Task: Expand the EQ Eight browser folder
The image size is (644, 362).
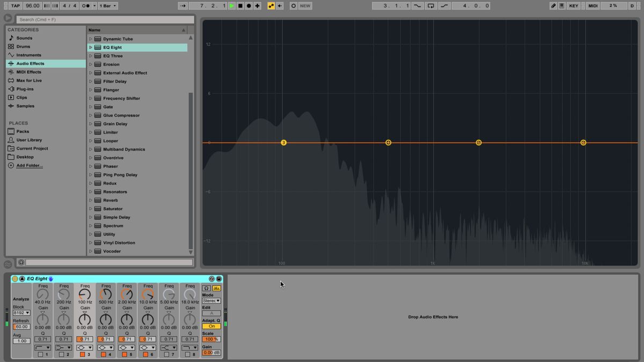Action: (91, 47)
